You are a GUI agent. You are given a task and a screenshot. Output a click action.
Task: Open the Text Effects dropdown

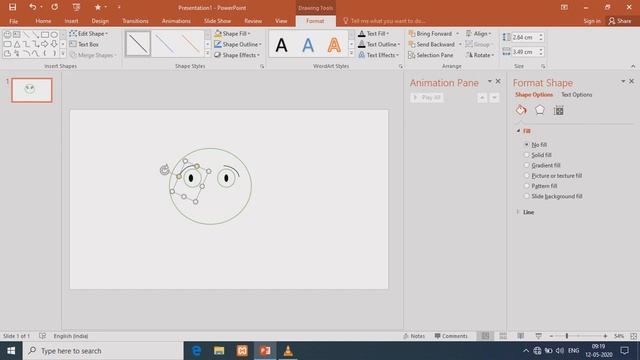[378, 55]
